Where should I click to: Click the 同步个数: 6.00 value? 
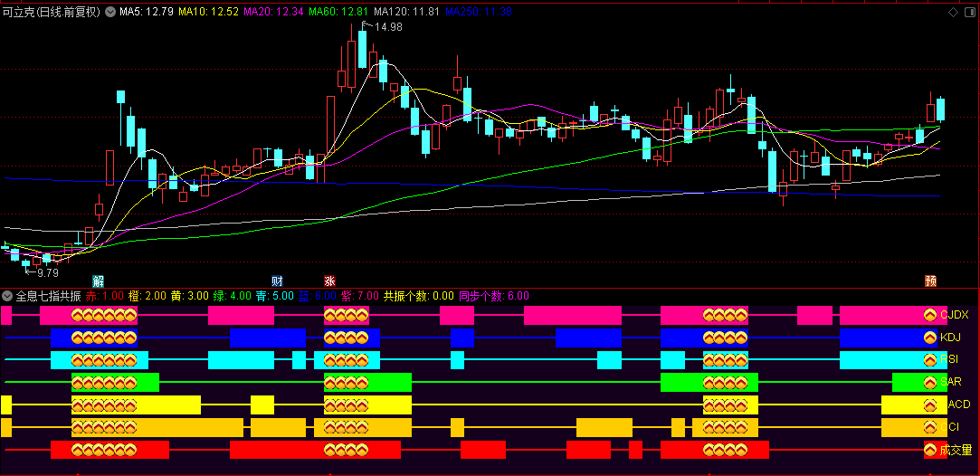click(x=494, y=296)
